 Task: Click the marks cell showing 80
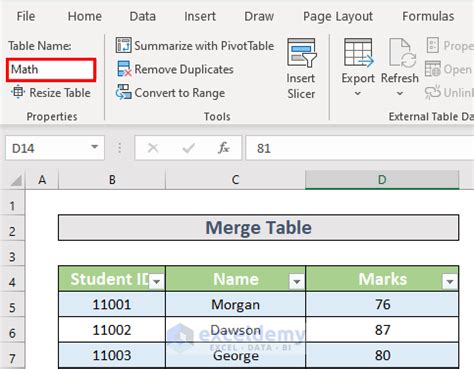tap(382, 355)
